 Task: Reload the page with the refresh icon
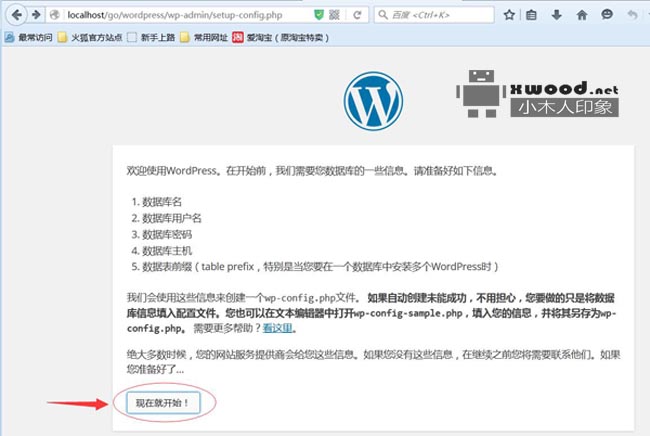coord(357,15)
